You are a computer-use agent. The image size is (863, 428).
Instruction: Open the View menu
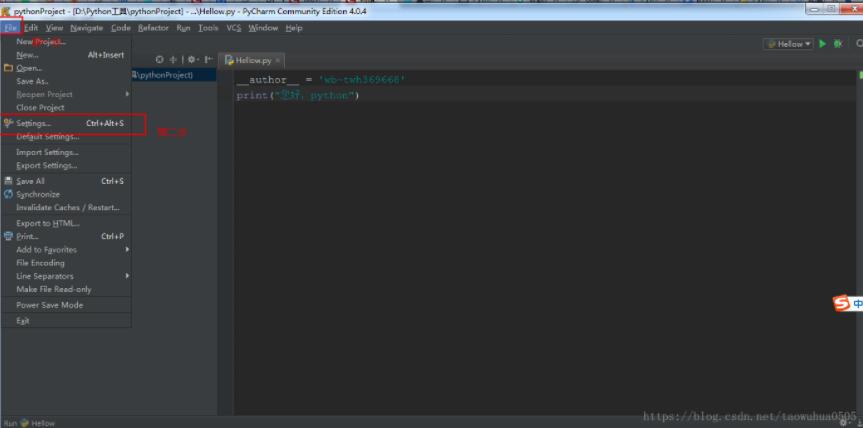[x=54, y=28]
